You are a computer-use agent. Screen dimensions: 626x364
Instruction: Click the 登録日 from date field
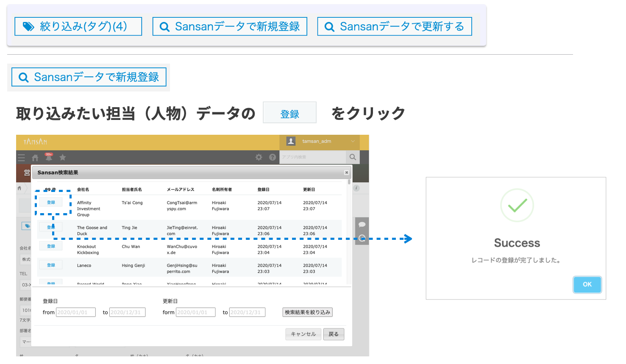pos(75,312)
